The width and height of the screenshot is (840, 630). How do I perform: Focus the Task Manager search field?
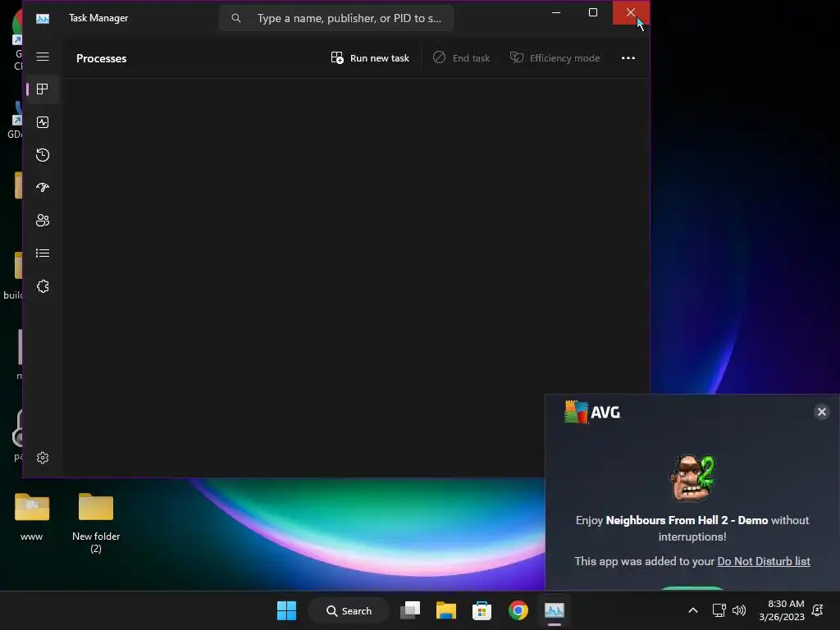coord(336,18)
